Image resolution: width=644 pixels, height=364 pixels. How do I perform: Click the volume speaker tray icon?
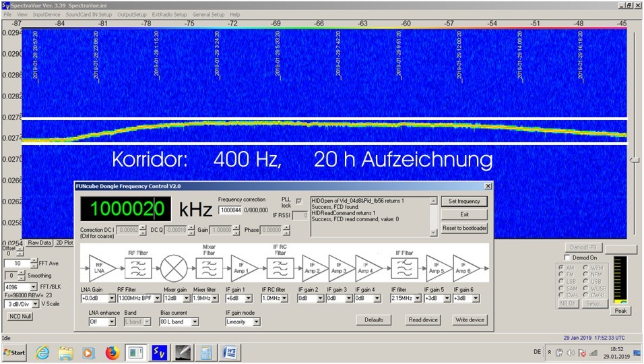570,353
